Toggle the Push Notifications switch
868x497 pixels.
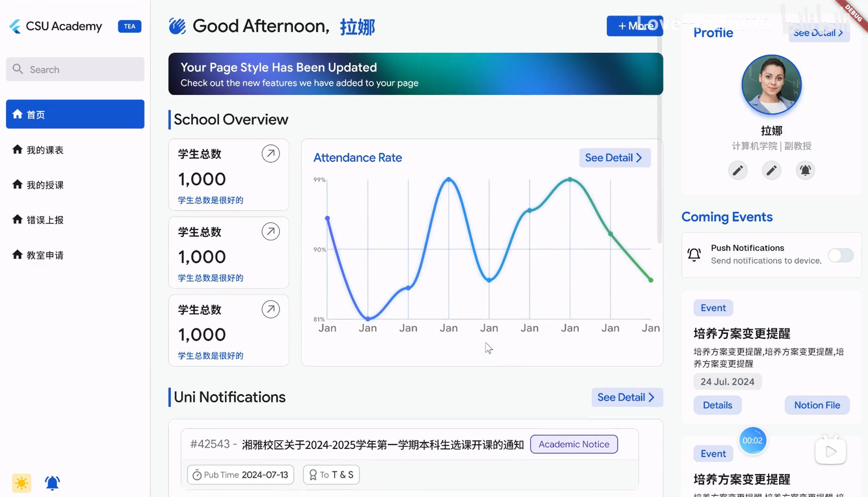[841, 255]
